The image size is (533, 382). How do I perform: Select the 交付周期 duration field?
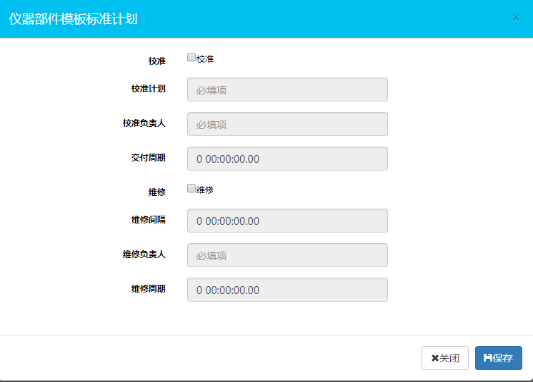point(287,159)
